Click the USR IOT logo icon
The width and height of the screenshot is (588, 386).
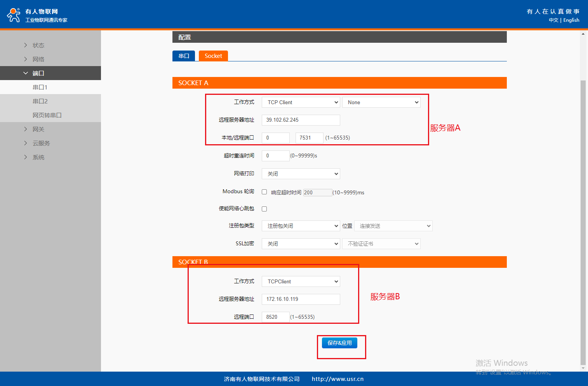(14, 15)
